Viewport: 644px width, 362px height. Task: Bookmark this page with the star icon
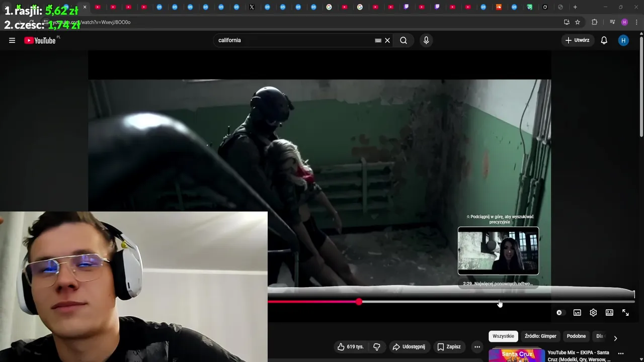pyautogui.click(x=578, y=22)
